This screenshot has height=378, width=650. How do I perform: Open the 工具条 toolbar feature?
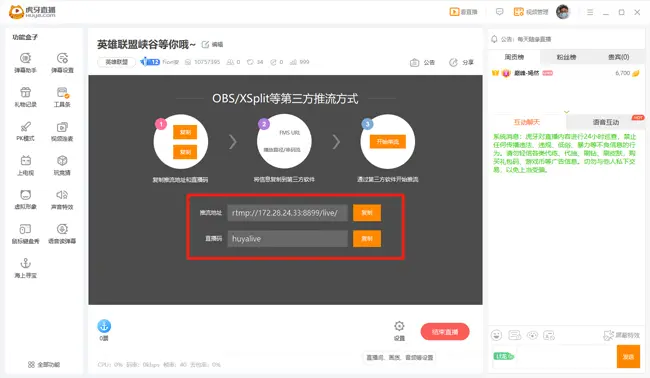62,97
